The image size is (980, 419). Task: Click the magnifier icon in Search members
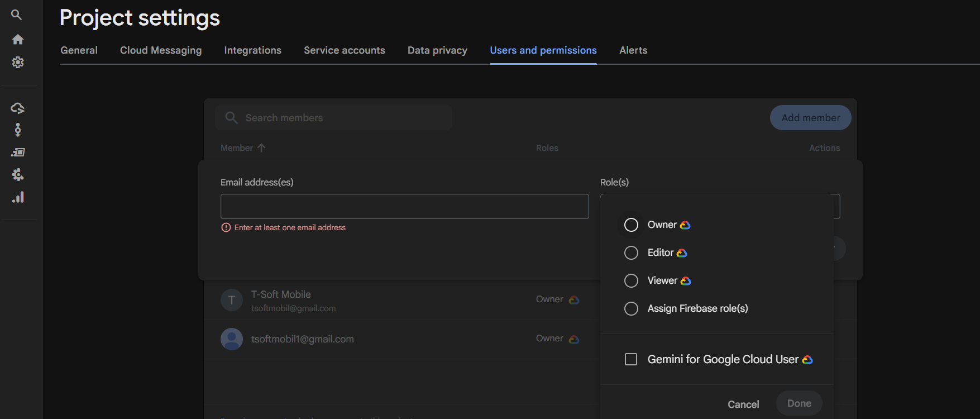point(231,117)
